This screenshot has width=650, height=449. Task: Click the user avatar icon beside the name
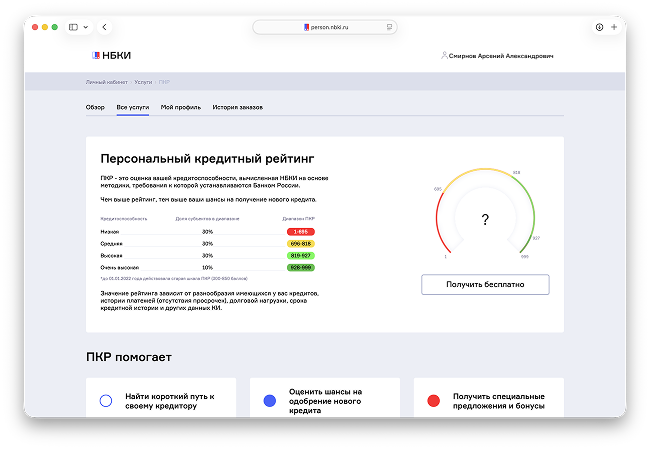(x=444, y=56)
